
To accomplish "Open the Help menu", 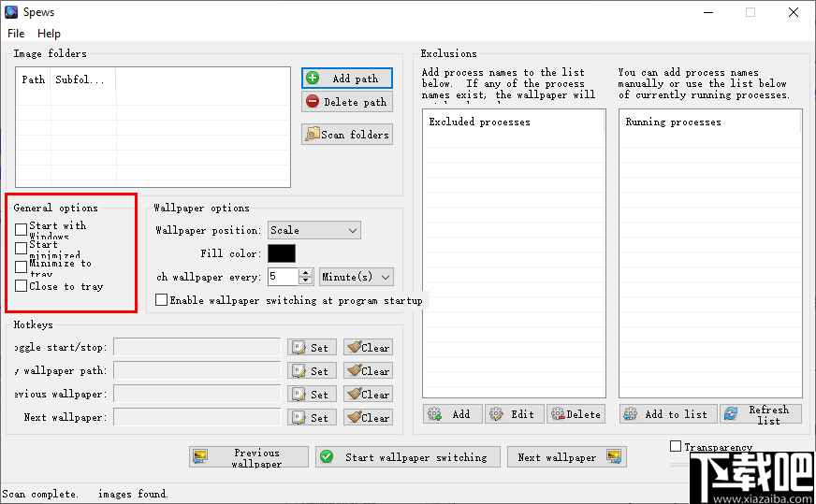I will pos(49,34).
